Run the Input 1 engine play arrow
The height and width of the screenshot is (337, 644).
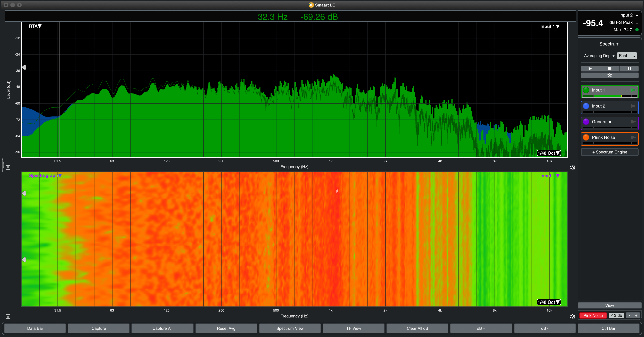point(633,90)
